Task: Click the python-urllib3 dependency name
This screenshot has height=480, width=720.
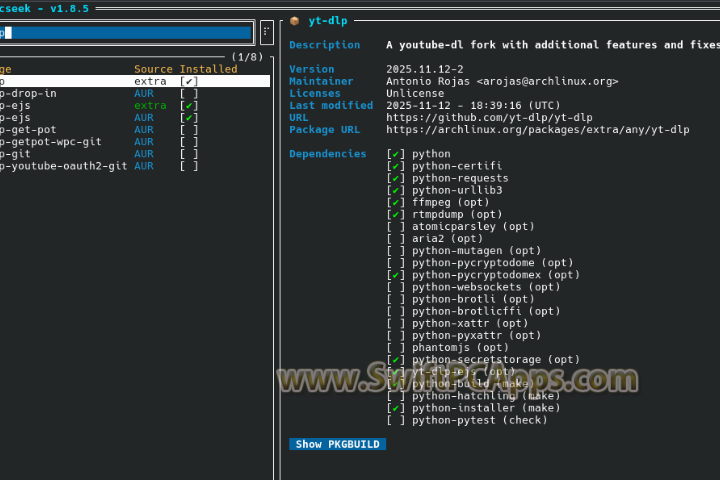Action: [457, 190]
